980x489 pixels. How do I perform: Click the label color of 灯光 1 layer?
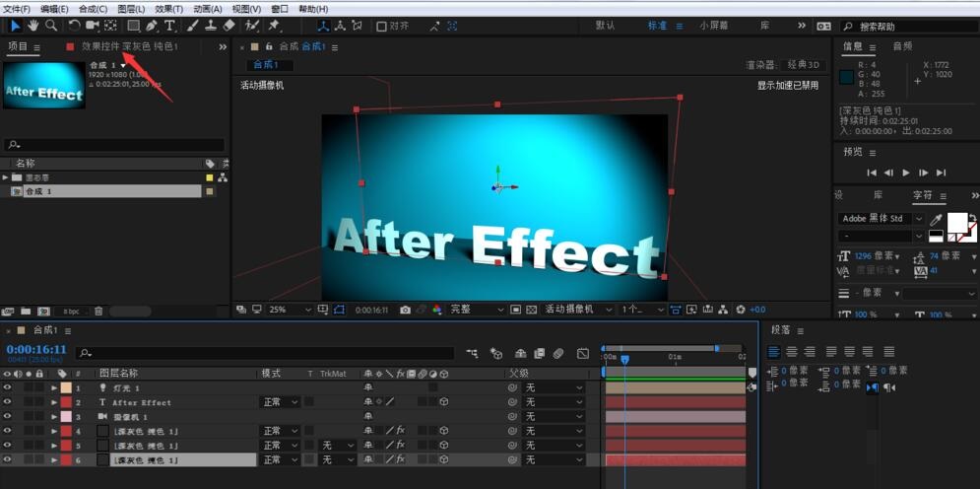(66, 387)
